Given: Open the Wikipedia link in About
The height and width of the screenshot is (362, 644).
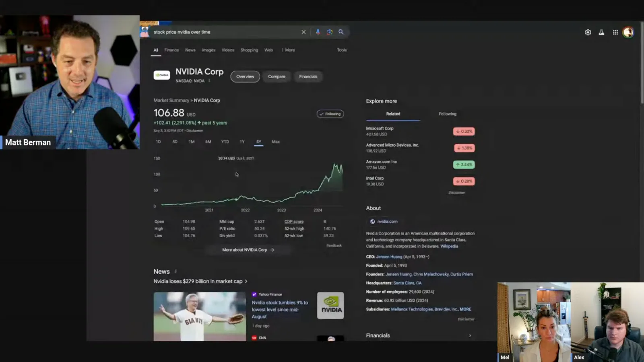Looking at the screenshot, I should [x=449, y=247].
